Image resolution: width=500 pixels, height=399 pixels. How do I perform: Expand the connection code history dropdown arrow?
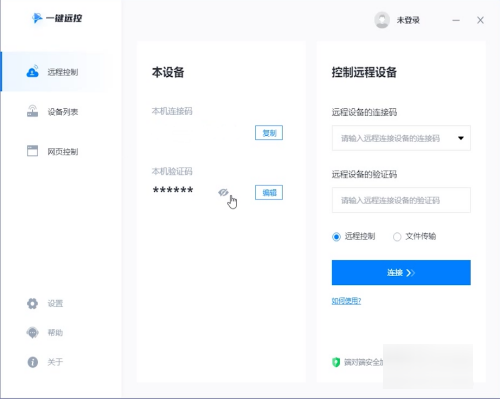tap(461, 138)
